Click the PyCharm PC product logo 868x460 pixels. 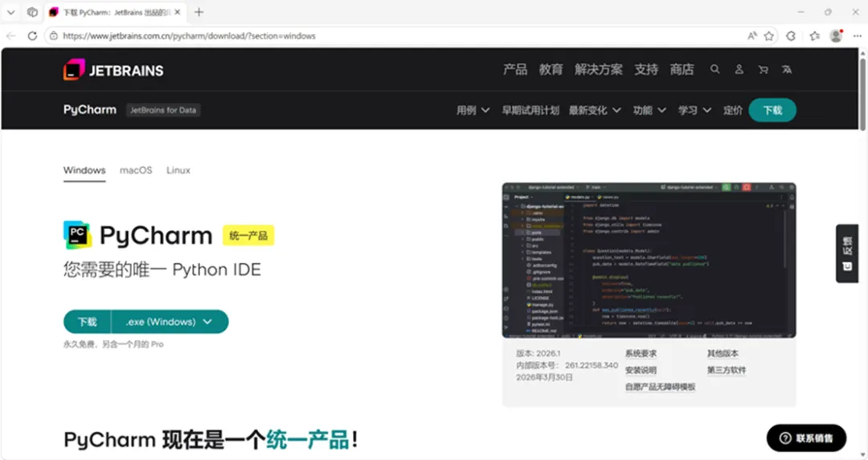pos(77,235)
